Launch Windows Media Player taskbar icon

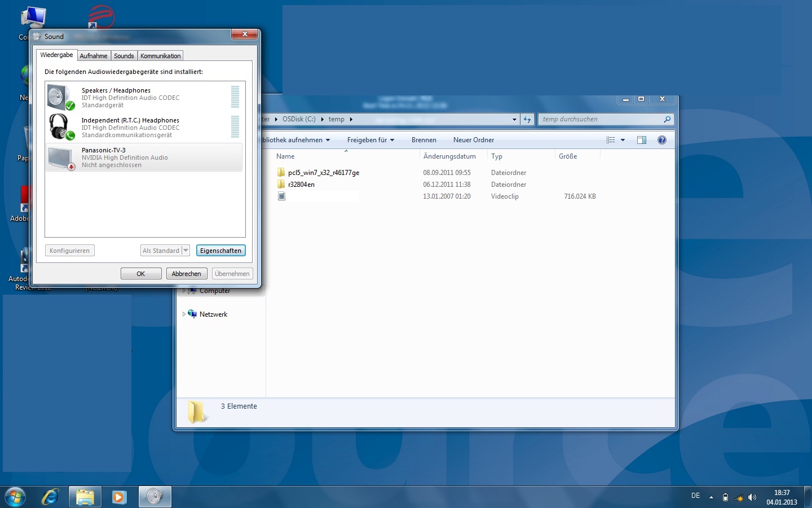[x=119, y=497]
